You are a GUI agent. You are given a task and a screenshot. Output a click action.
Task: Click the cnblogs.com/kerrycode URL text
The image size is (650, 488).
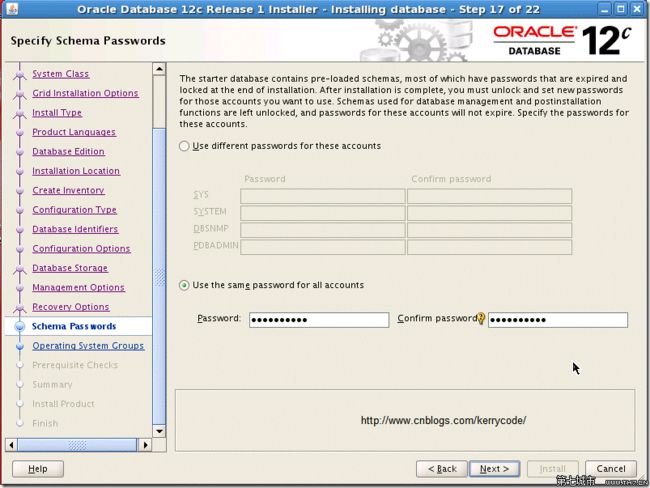[443, 420]
